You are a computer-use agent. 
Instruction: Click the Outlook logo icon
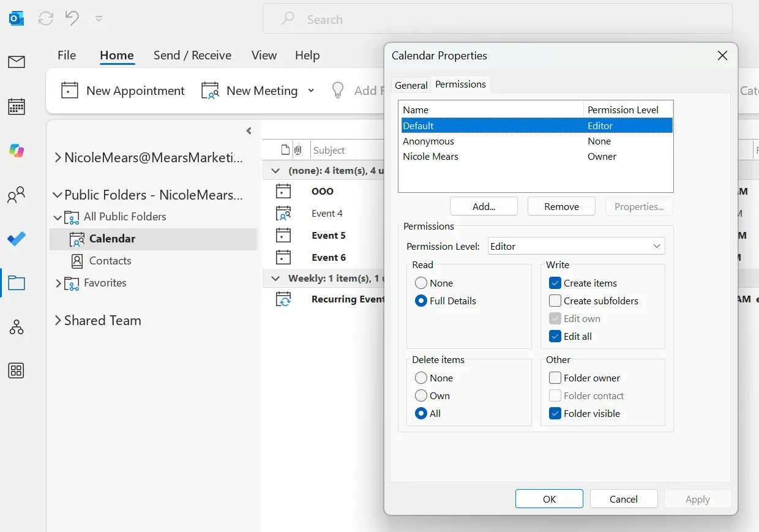pos(17,18)
